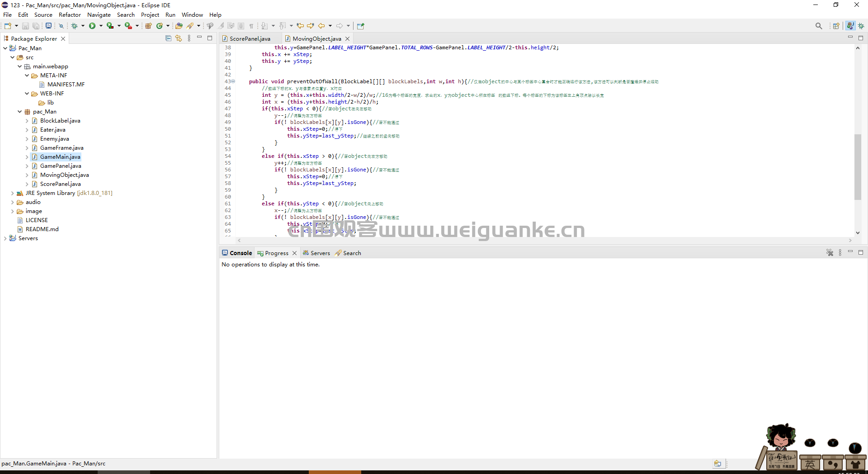Open the Refactor menu

click(x=70, y=14)
